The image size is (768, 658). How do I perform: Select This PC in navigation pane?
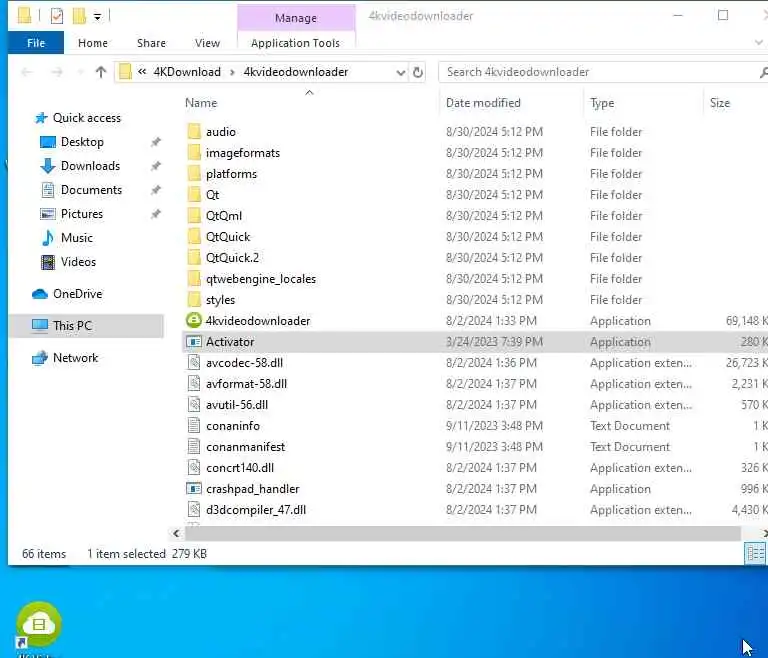coord(86,326)
